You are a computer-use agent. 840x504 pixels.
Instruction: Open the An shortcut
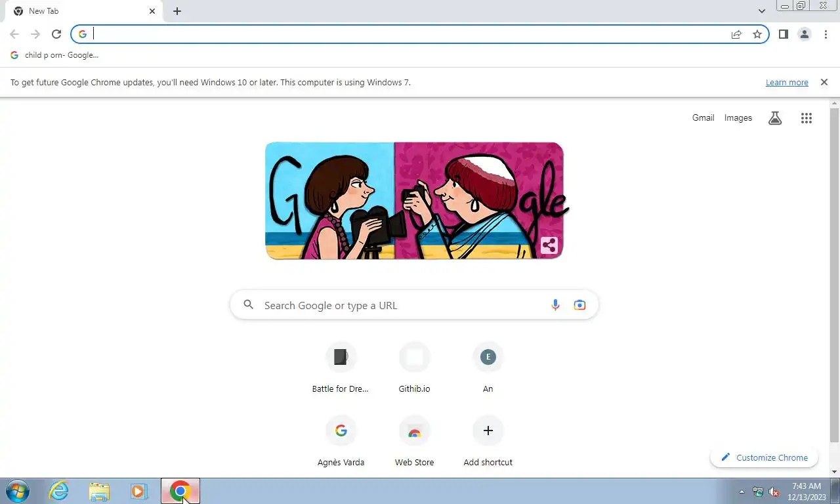(x=488, y=367)
